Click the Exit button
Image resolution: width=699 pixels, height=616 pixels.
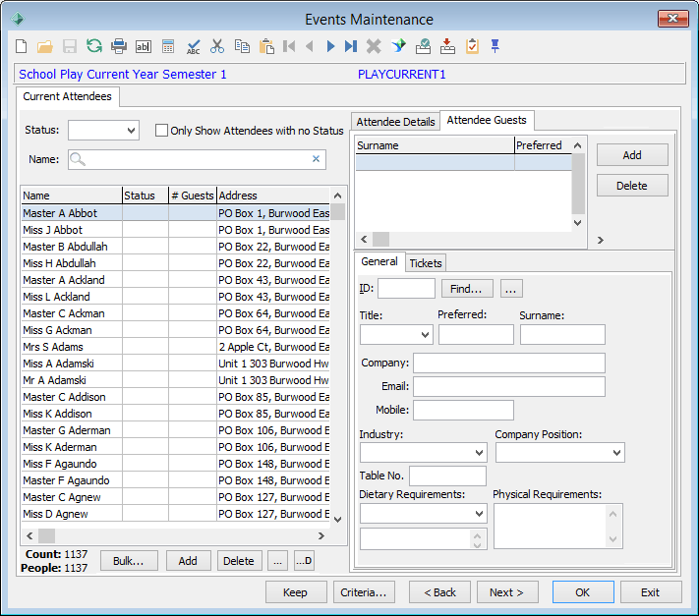point(651,592)
